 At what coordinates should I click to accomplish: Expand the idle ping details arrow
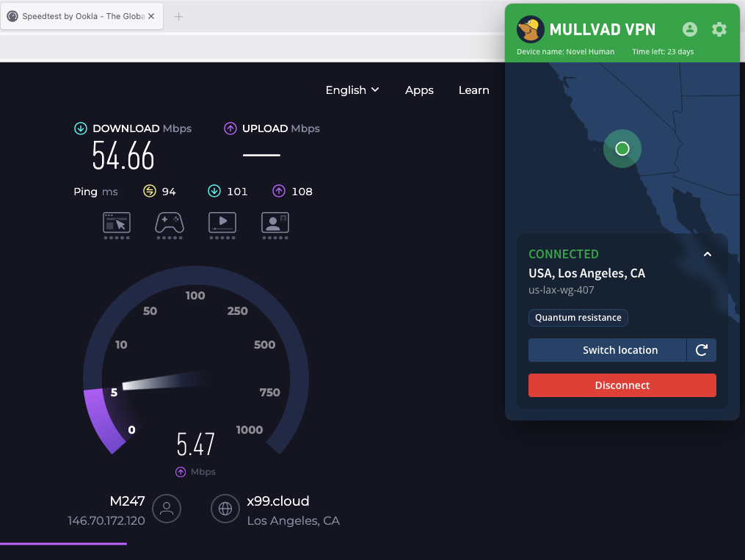(150, 191)
